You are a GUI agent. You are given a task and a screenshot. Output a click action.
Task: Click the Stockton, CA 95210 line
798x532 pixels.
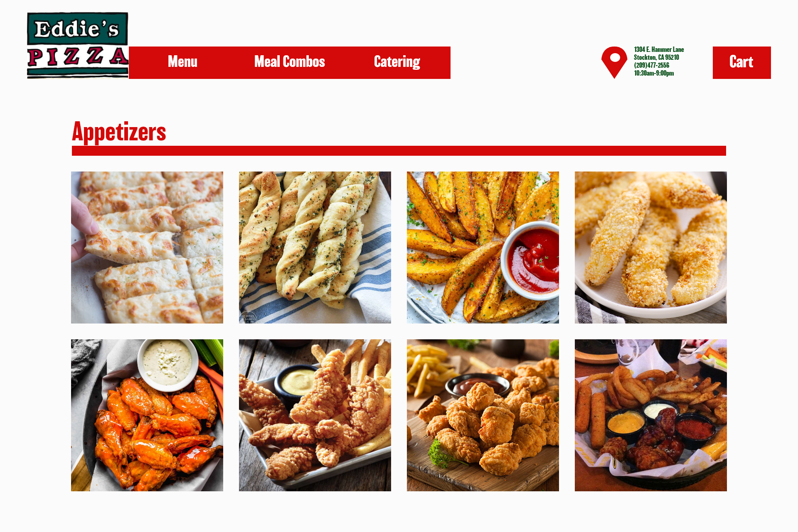click(x=656, y=57)
